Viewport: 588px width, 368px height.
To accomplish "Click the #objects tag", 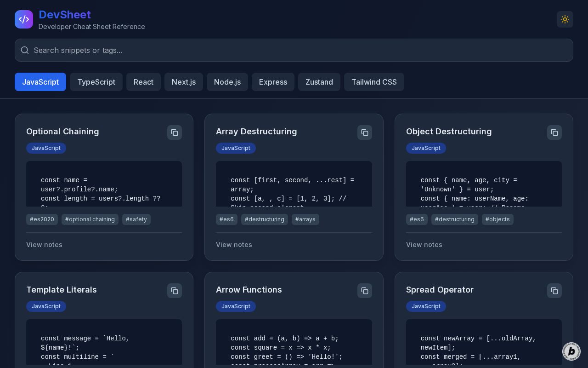I will click(498, 219).
